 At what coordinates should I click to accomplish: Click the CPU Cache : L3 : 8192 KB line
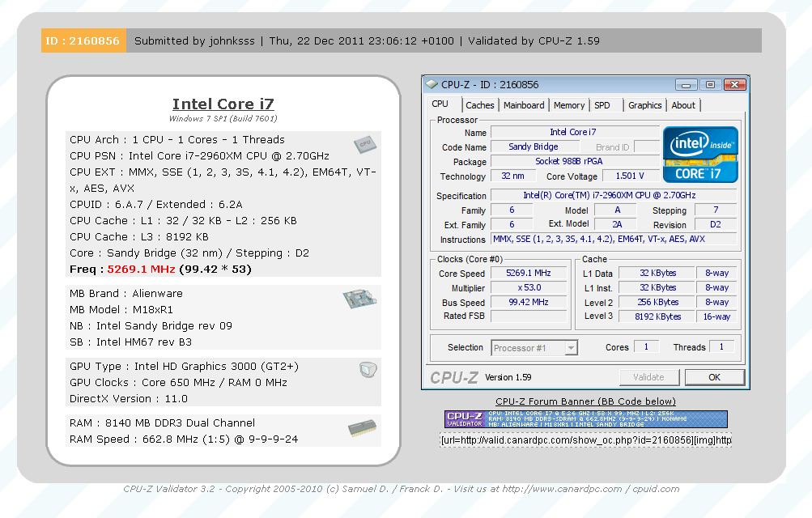[x=138, y=236]
